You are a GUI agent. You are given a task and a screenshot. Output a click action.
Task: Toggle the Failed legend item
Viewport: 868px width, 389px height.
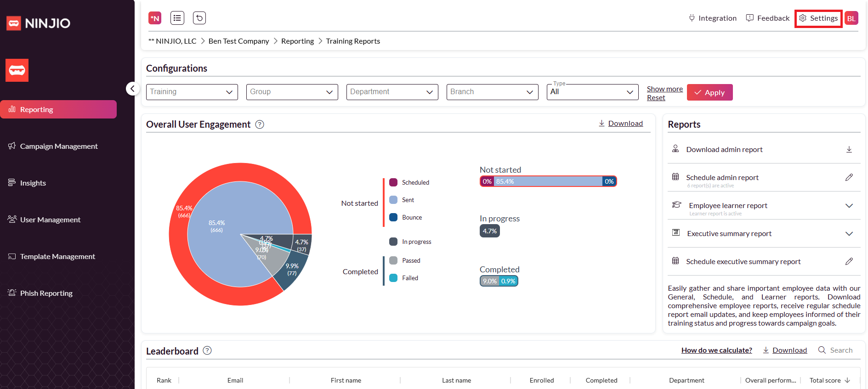(404, 278)
